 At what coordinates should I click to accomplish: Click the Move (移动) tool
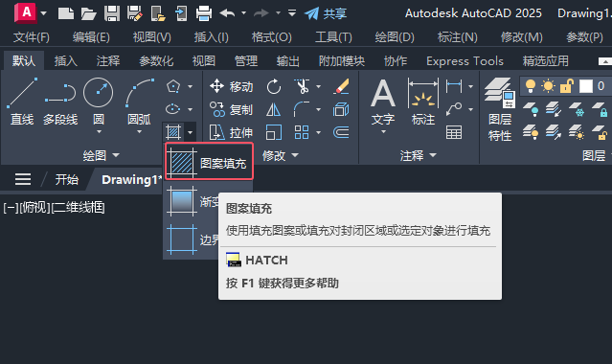(x=231, y=86)
